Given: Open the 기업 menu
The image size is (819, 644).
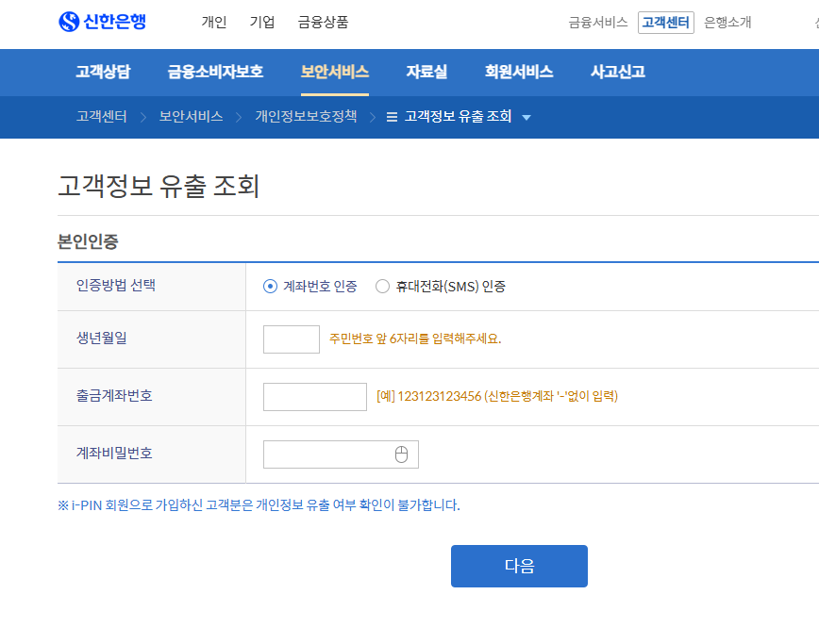Looking at the screenshot, I should click(x=262, y=22).
